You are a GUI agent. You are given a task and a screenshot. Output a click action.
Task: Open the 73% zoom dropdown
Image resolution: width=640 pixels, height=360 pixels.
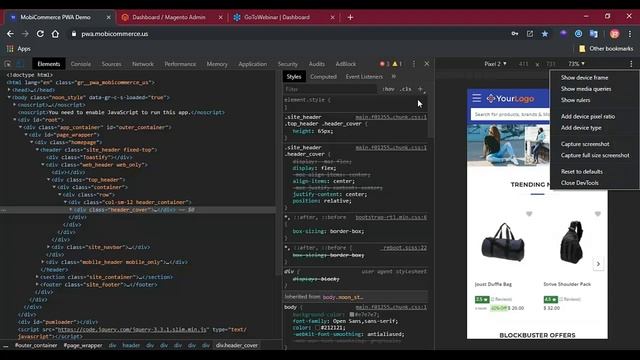576,64
